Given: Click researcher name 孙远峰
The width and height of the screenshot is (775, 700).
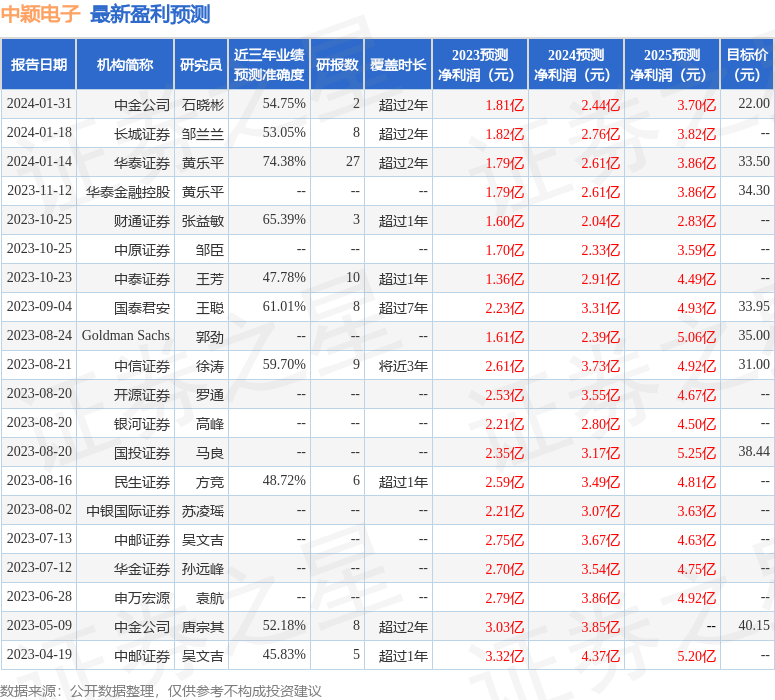Looking at the screenshot, I should coord(203,569).
